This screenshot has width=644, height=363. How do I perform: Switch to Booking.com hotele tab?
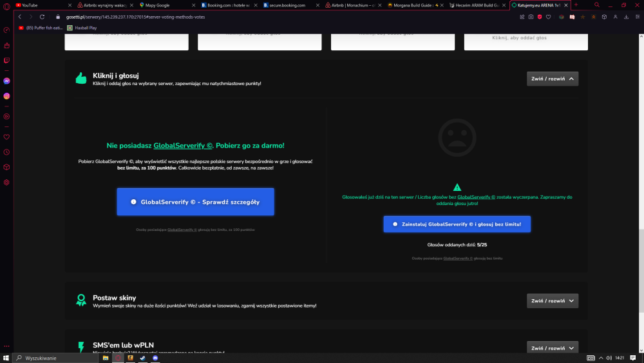coord(229,5)
